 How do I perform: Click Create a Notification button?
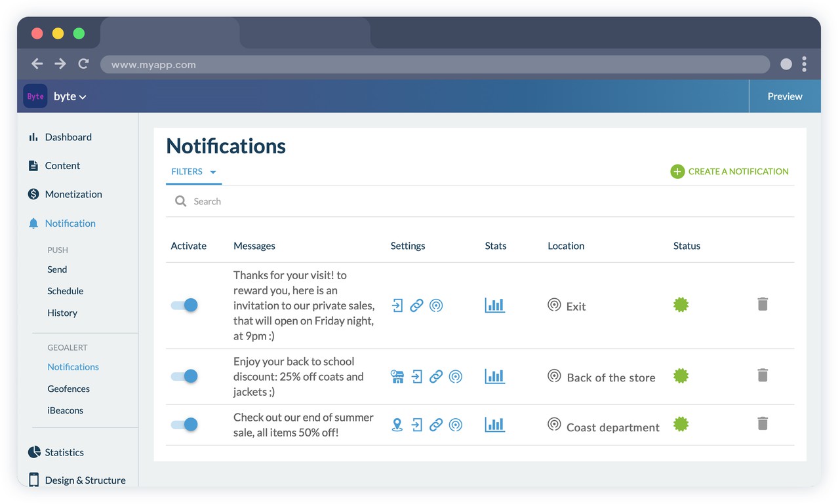pyautogui.click(x=729, y=172)
